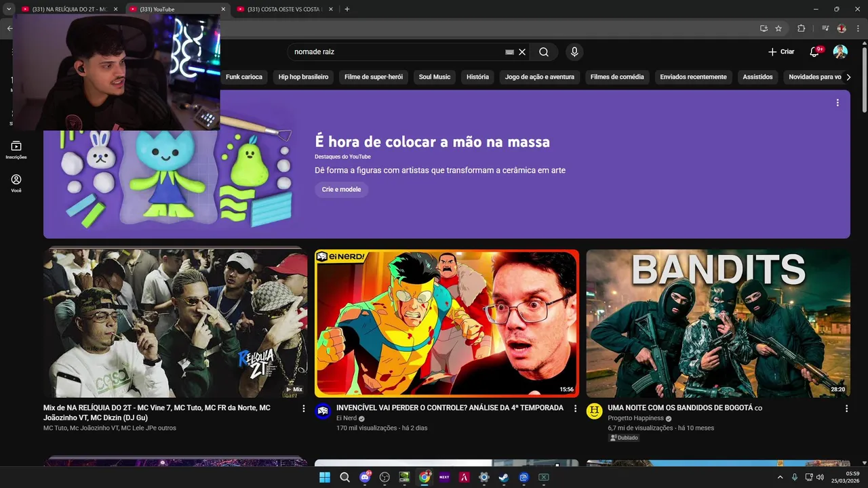Viewport: 868px width, 488px height.
Task: Click the Crie e modele button
Action: [341, 190]
